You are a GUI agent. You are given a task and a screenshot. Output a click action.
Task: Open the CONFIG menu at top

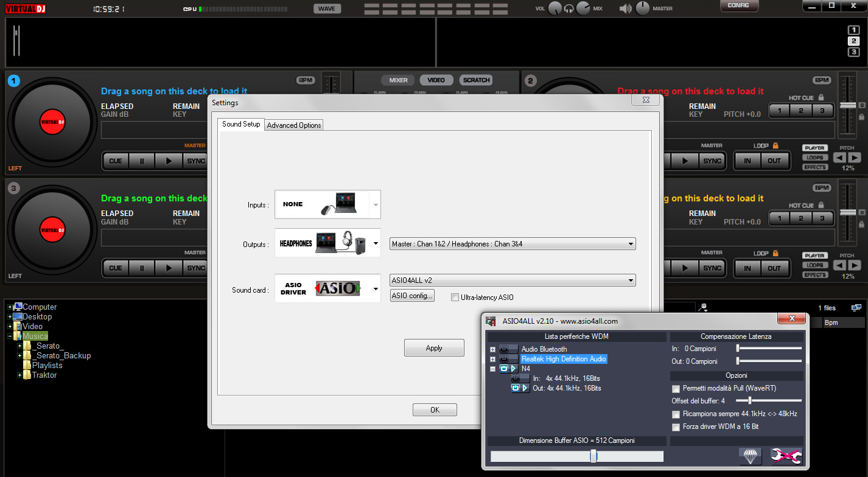[x=739, y=5]
